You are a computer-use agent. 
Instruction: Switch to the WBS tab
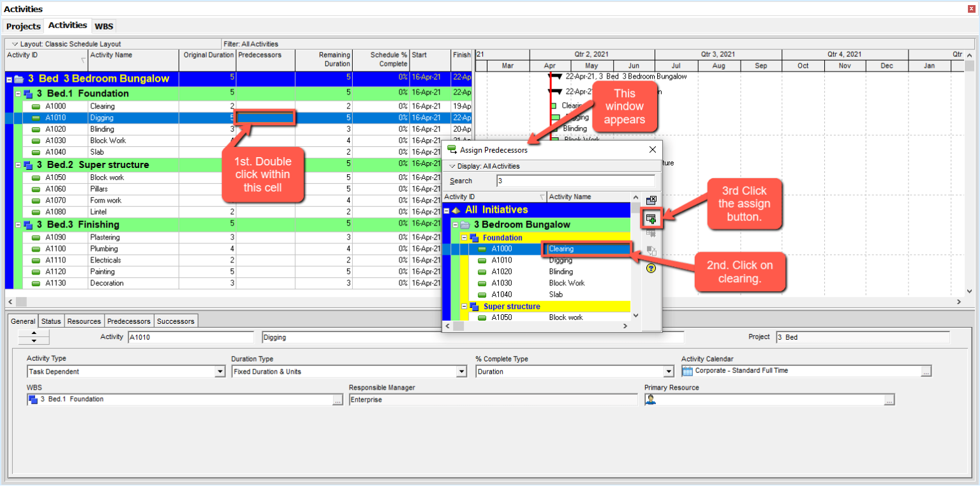(x=103, y=26)
